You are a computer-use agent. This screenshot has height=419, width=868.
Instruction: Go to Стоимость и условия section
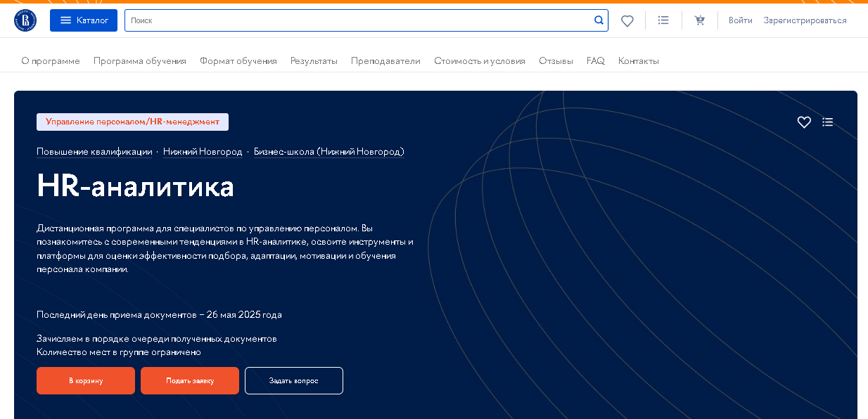pos(480,61)
